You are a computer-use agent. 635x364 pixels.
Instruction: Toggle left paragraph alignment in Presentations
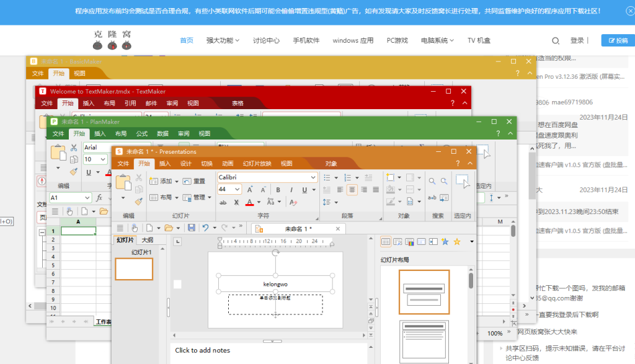click(340, 190)
